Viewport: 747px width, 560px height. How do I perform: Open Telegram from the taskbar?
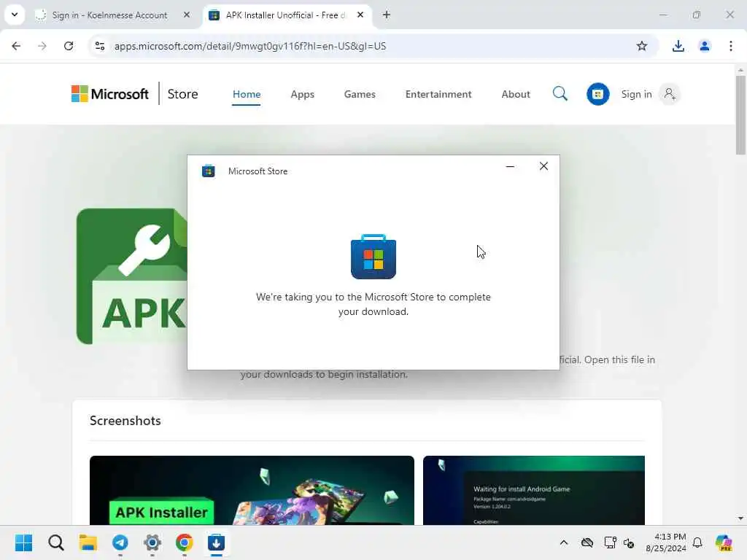click(x=120, y=542)
